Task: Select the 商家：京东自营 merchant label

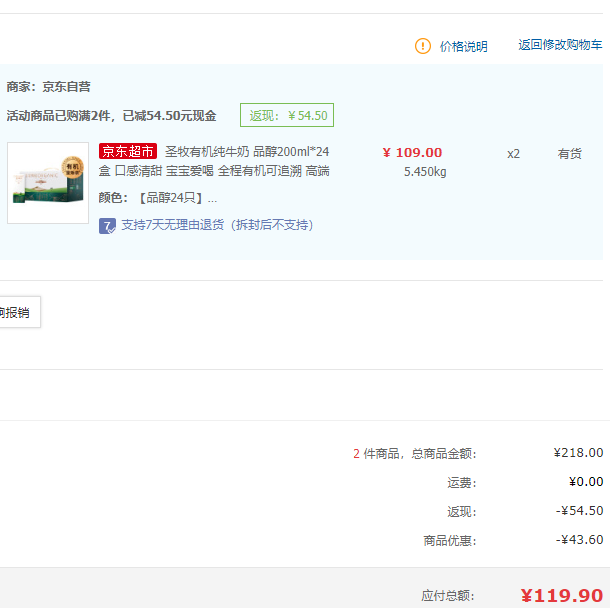Action: tap(48, 86)
